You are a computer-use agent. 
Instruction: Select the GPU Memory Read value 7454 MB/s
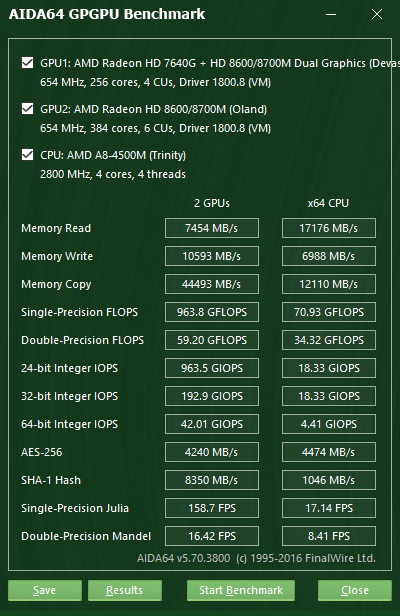[x=212, y=228]
